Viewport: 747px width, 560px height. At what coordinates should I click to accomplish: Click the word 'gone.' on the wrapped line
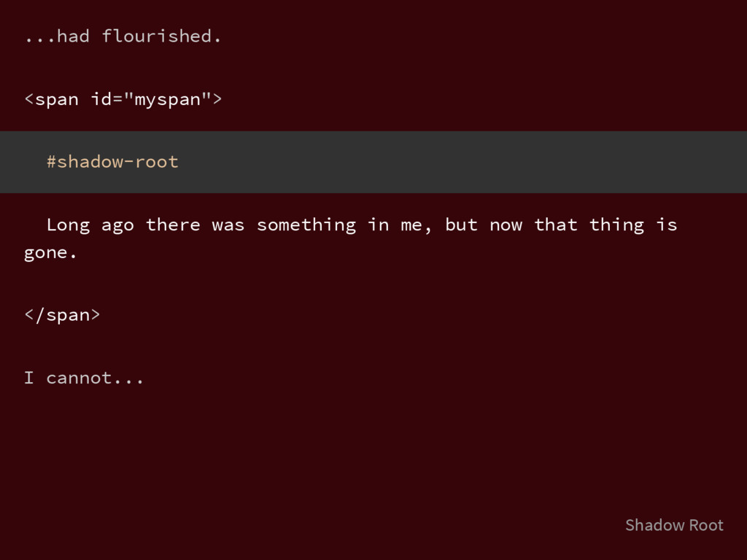[x=50, y=253]
